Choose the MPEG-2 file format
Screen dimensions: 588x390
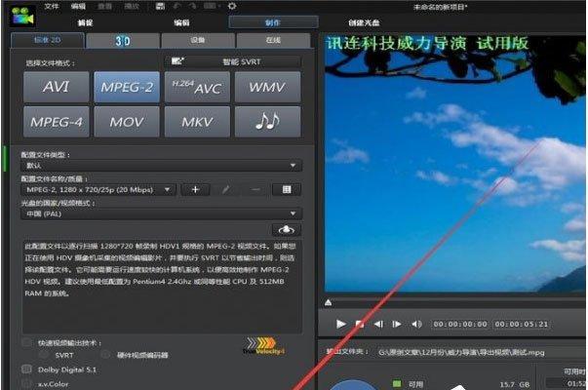127,87
